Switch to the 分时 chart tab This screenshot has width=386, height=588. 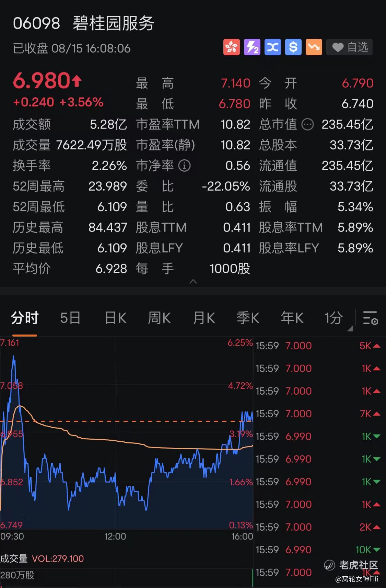coord(24,318)
